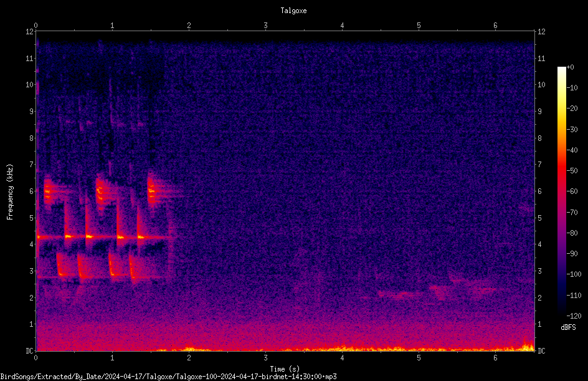This screenshot has height=381, width=588.
Task: Click the dBFS color scale bar
Action: (561, 191)
